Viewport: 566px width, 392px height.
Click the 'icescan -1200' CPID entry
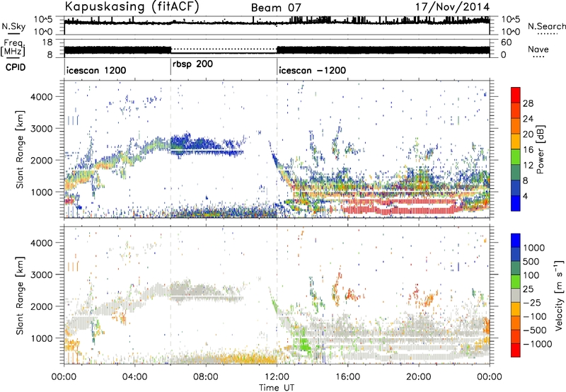312,70
